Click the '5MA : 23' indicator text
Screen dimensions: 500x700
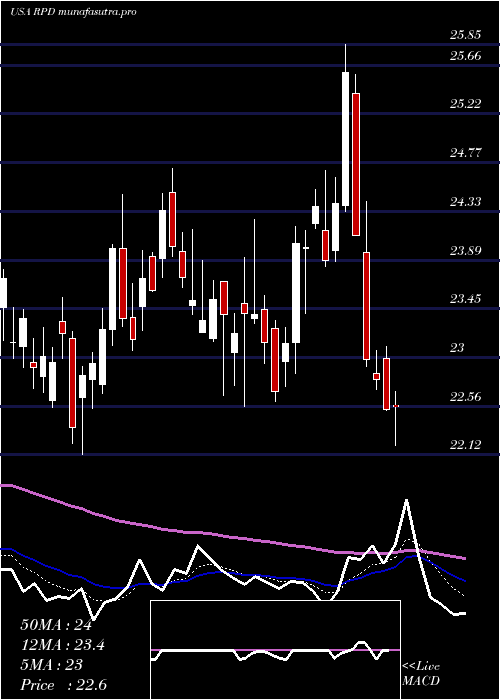click(x=51, y=665)
